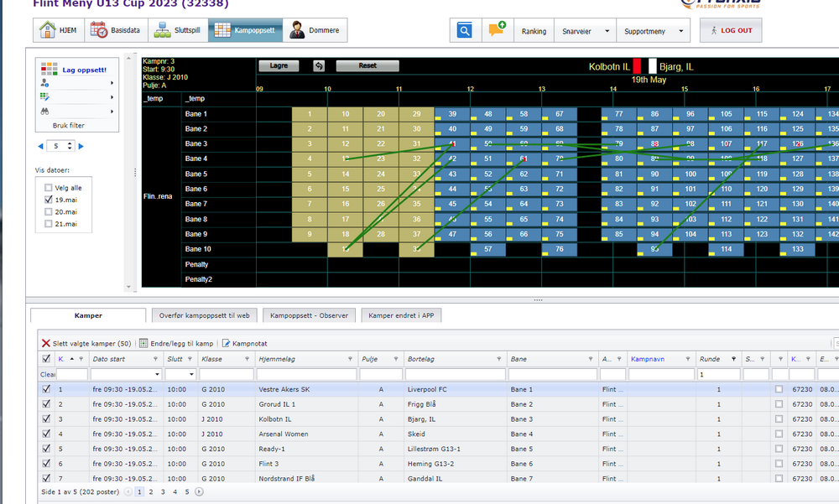Click the Runde filter input field
Screen dimensions: 839x504
click(719, 375)
